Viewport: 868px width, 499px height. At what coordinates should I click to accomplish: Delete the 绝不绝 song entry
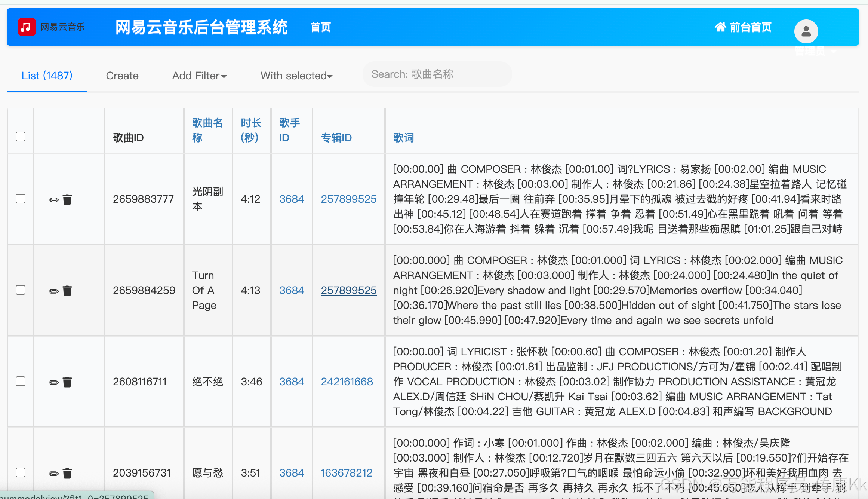(x=67, y=382)
